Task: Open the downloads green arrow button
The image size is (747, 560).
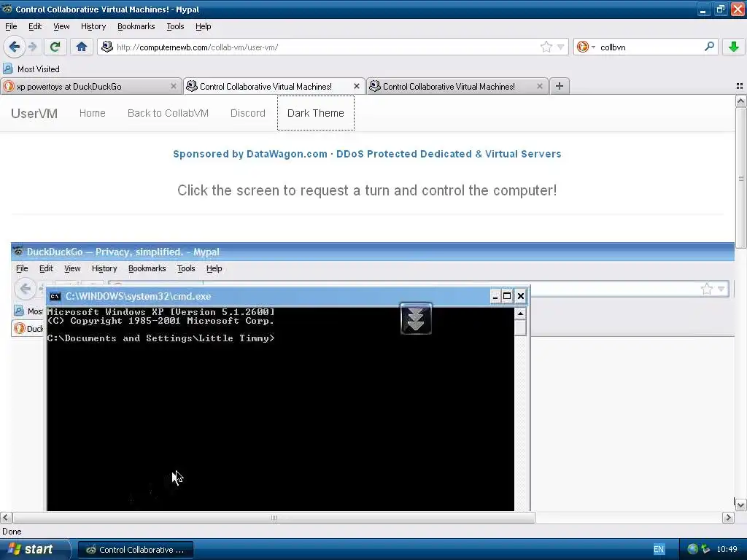Action: tap(734, 47)
